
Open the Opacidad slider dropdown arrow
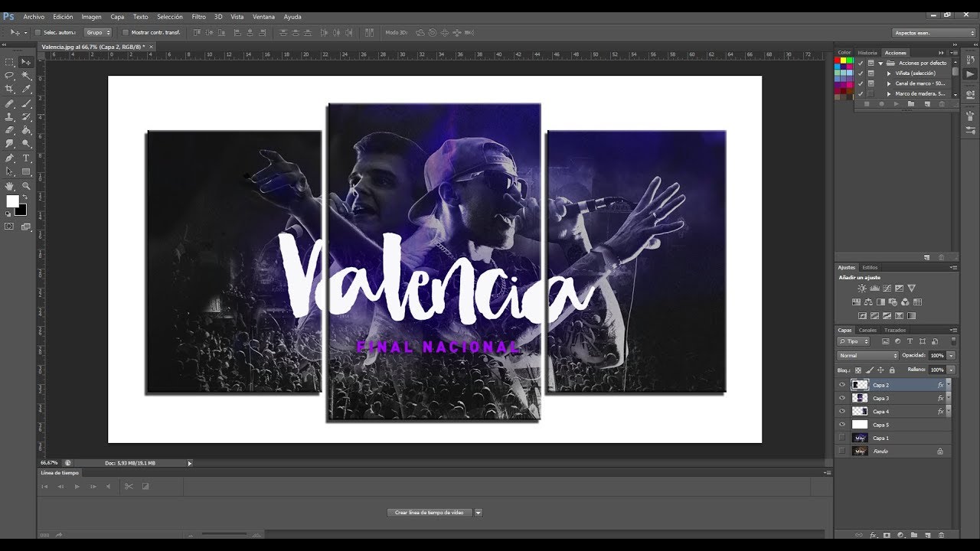[951, 356]
